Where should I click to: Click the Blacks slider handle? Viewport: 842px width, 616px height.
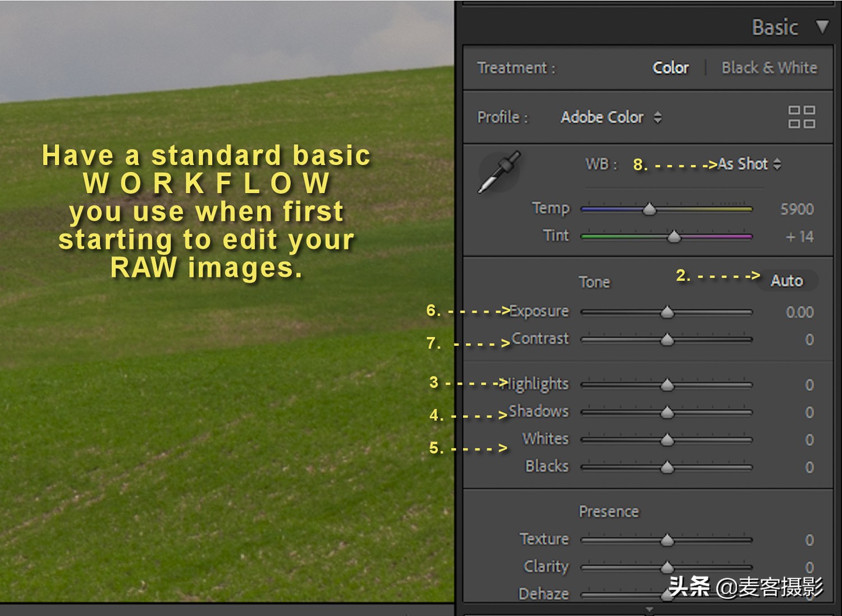click(x=667, y=467)
